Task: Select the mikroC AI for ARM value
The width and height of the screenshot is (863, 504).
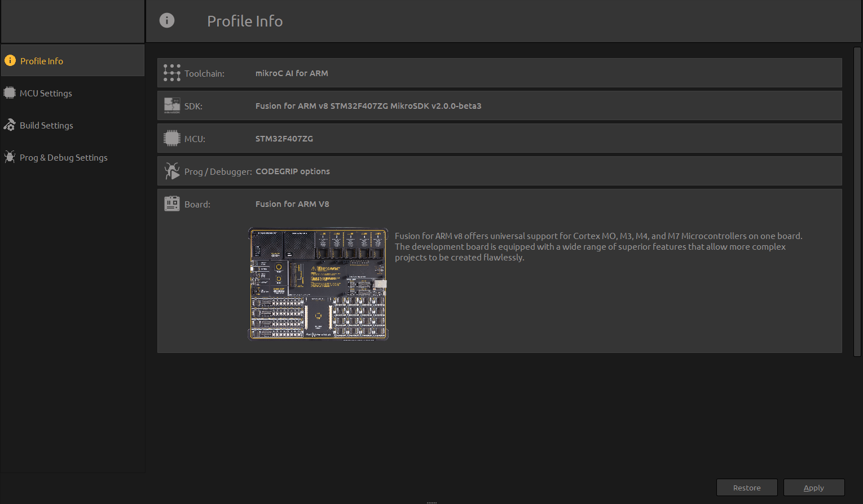Action: (292, 73)
